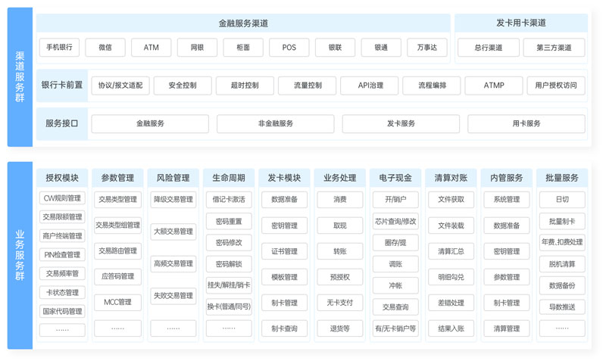Click 借记卡激活 under 生命周期
Image resolution: width=606 pixels, height=364 pixels.
[x=229, y=200]
